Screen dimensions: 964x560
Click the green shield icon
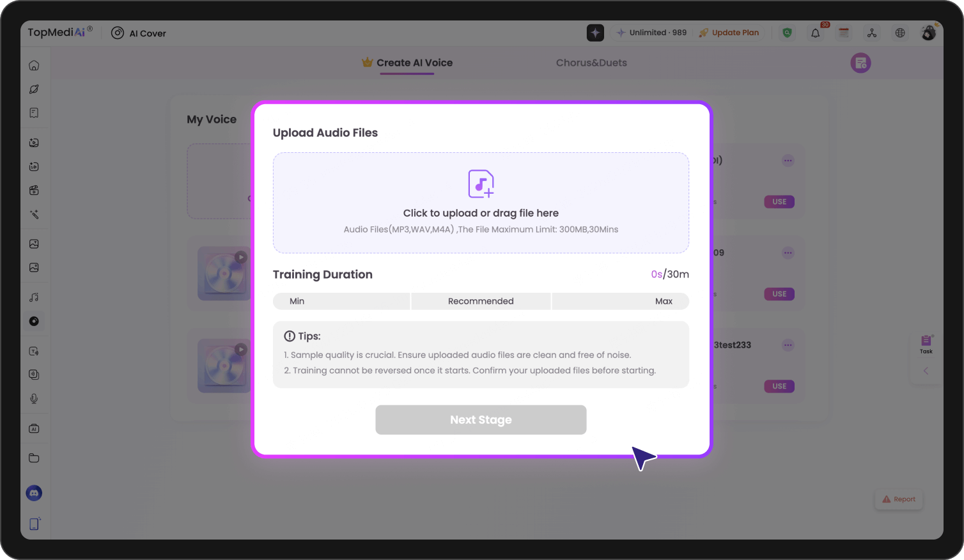pyautogui.click(x=787, y=33)
